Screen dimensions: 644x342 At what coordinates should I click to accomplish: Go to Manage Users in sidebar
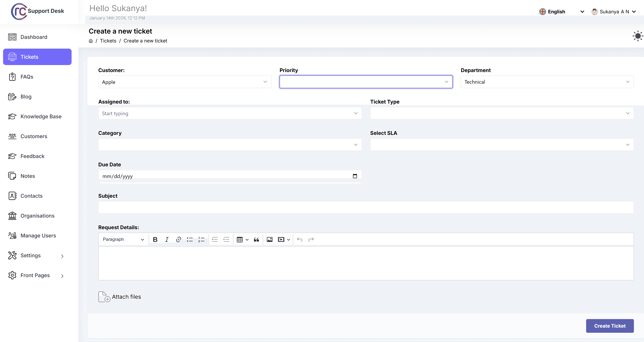click(38, 236)
